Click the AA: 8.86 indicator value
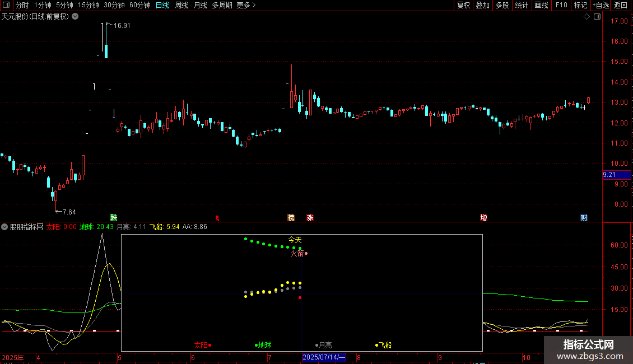The height and width of the screenshot is (364, 633). 194,227
